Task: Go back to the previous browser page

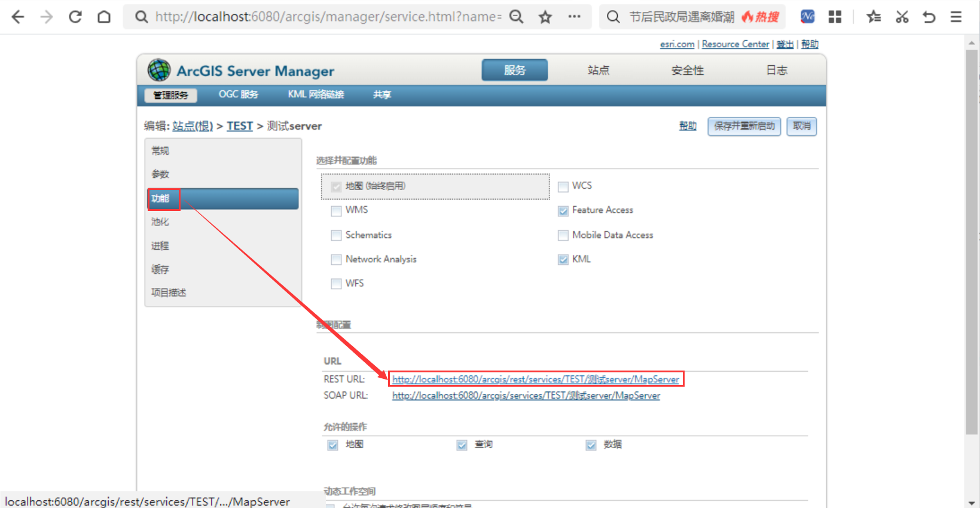Action: pyautogui.click(x=18, y=17)
